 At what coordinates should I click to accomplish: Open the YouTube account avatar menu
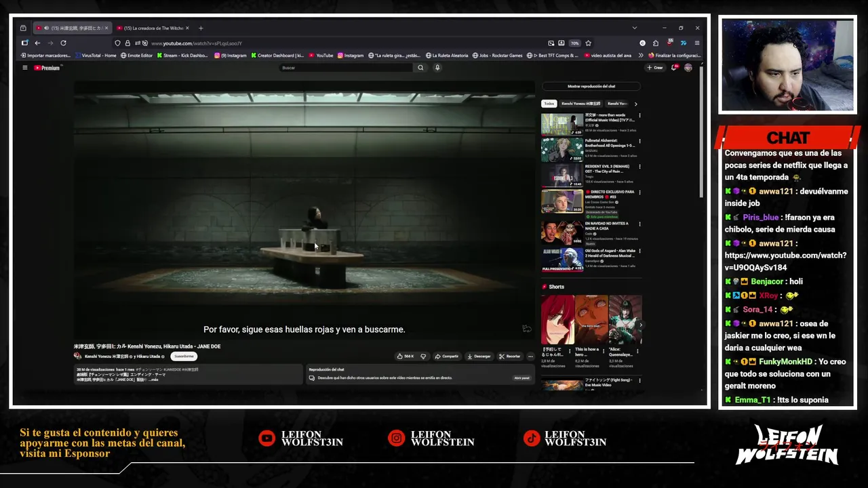pyautogui.click(x=688, y=68)
